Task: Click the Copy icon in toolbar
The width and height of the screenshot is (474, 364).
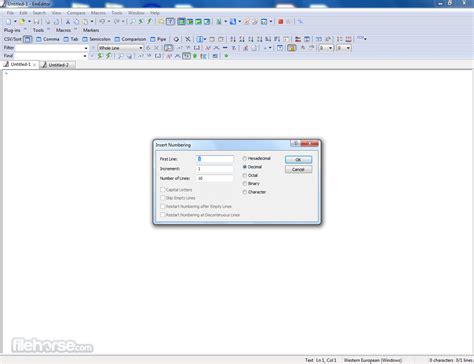Action: click(x=76, y=21)
